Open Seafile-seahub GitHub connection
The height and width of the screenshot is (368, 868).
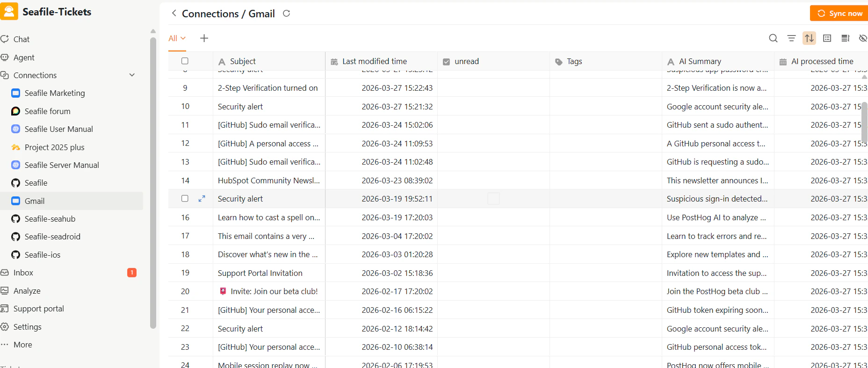[50, 219]
